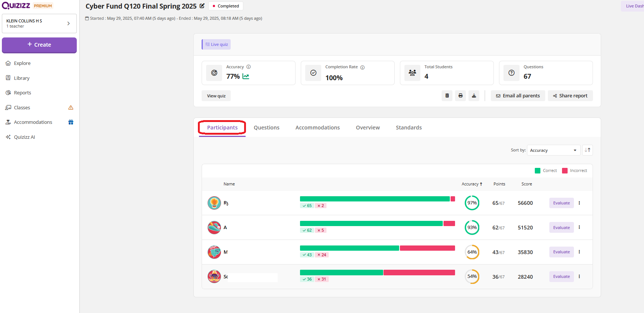Open options menu for 54% participant row
This screenshot has height=313, width=644.
579,276
